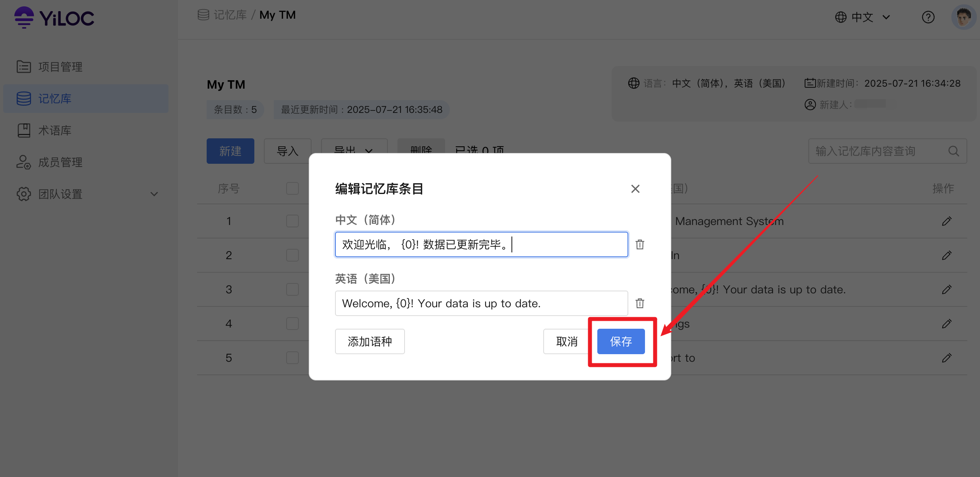The width and height of the screenshot is (980, 477).
Task: Click the 记忆库 breadcrumb link
Action: pyautogui.click(x=230, y=15)
